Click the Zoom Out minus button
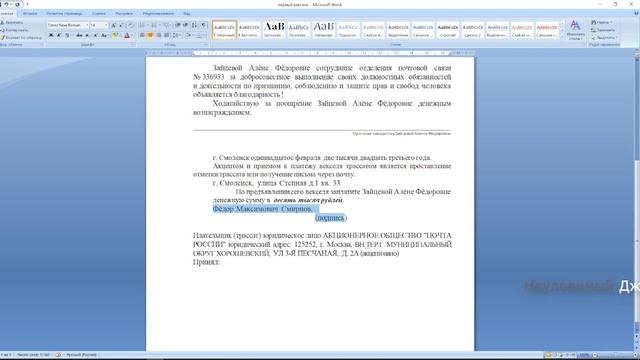This screenshot has height=360, width=640. tap(595, 355)
